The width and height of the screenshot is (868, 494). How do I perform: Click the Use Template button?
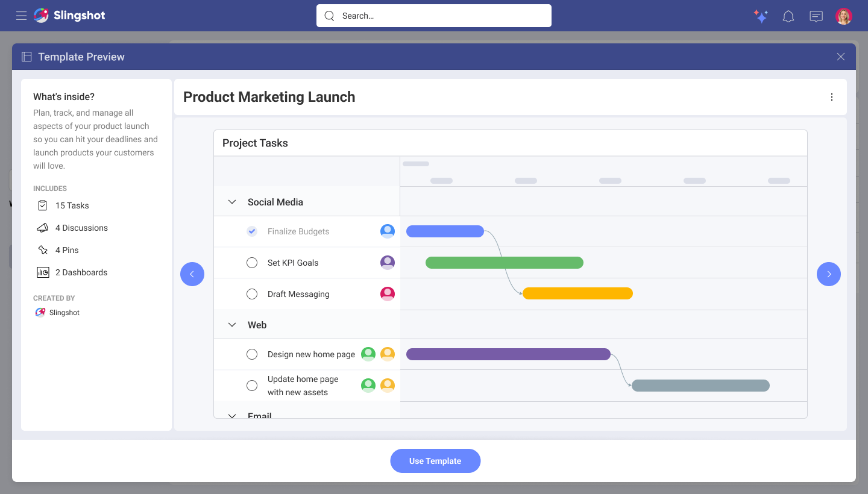click(x=435, y=461)
